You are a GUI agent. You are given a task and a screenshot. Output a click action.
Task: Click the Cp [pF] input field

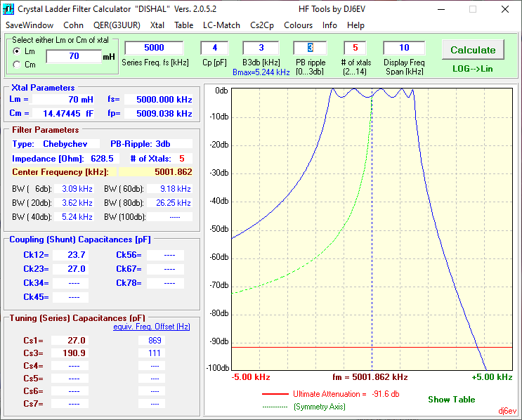coord(215,48)
